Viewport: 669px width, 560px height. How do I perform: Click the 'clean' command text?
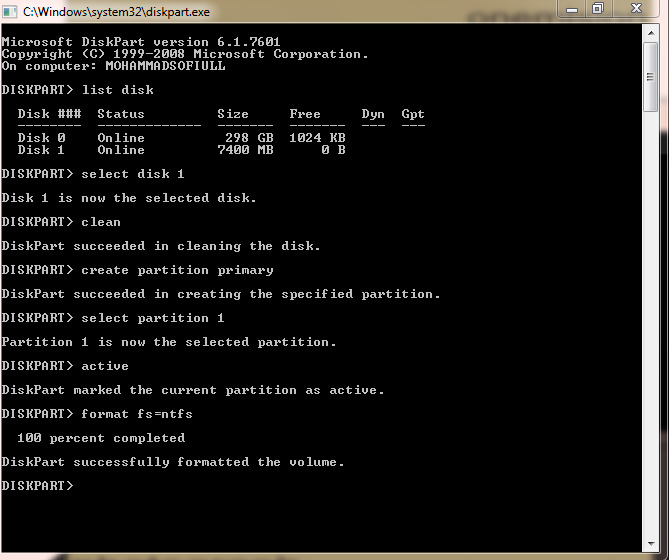(101, 222)
